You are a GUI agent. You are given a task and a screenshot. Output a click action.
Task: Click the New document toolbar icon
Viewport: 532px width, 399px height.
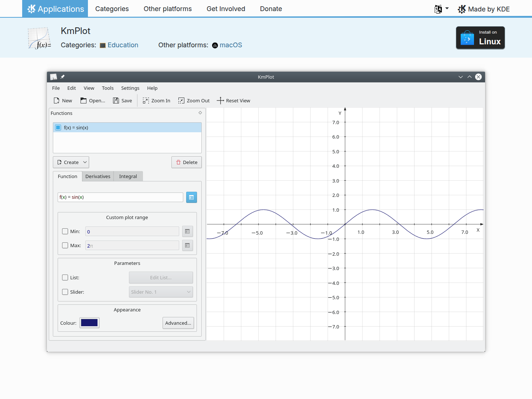click(x=57, y=100)
